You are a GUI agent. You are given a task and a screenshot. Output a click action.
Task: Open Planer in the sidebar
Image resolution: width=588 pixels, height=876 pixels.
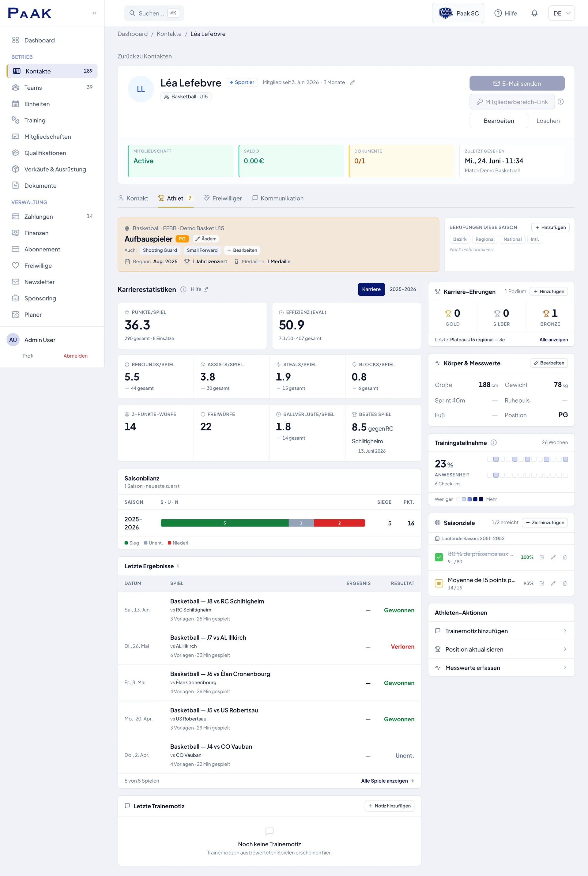[x=52, y=314]
